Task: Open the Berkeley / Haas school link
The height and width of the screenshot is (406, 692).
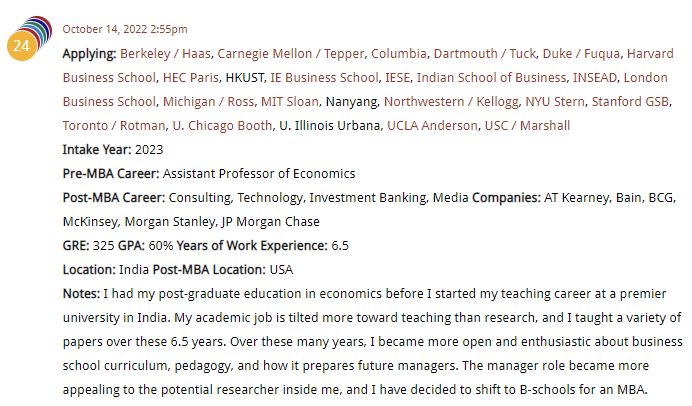Action: 165,54
